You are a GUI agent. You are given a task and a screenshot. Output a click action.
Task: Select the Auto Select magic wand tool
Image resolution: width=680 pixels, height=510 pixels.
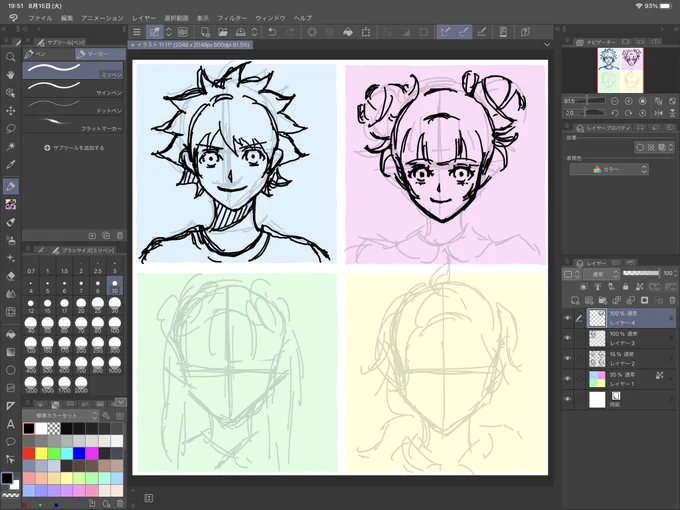[10, 146]
